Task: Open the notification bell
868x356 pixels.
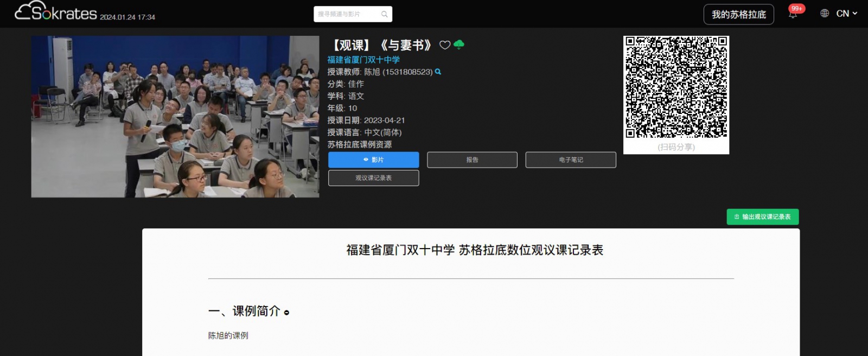Action: point(793,15)
